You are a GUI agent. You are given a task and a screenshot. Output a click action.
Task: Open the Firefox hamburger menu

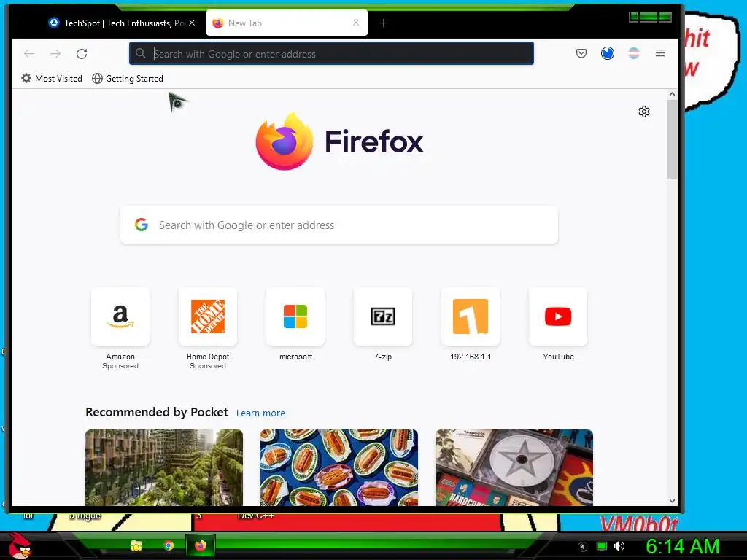[659, 53]
